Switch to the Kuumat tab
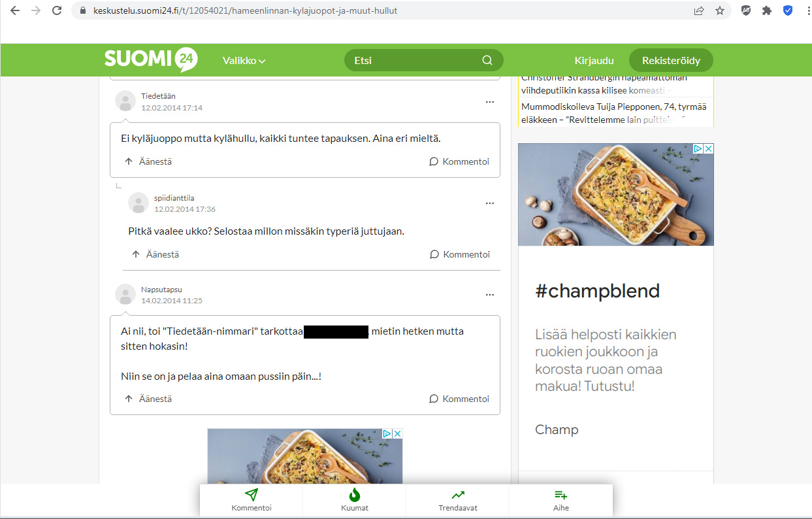The height and width of the screenshot is (519, 812). pyautogui.click(x=355, y=501)
